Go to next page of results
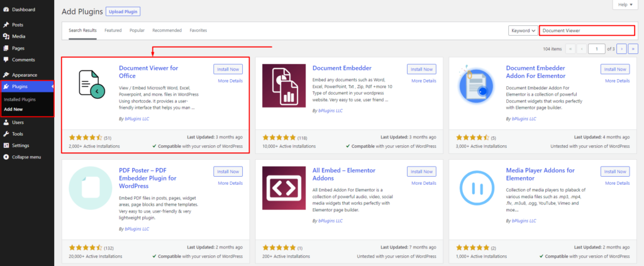644x266 pixels. (x=622, y=49)
